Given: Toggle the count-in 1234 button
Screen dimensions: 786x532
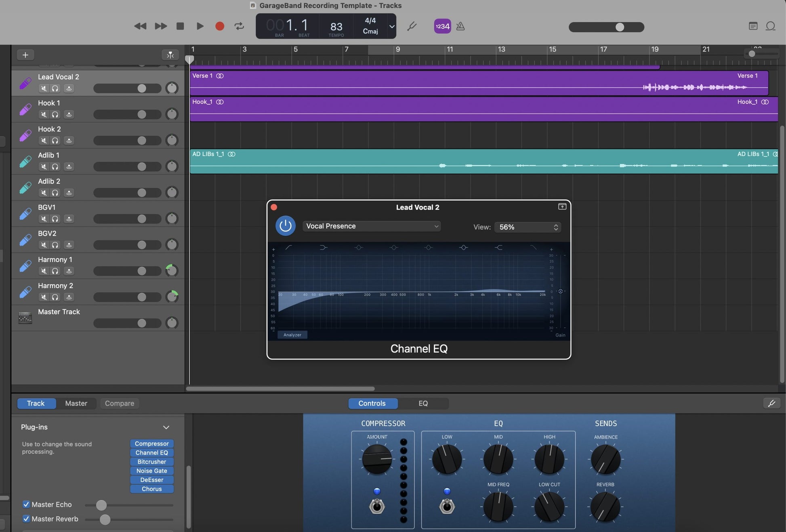Looking at the screenshot, I should point(442,26).
